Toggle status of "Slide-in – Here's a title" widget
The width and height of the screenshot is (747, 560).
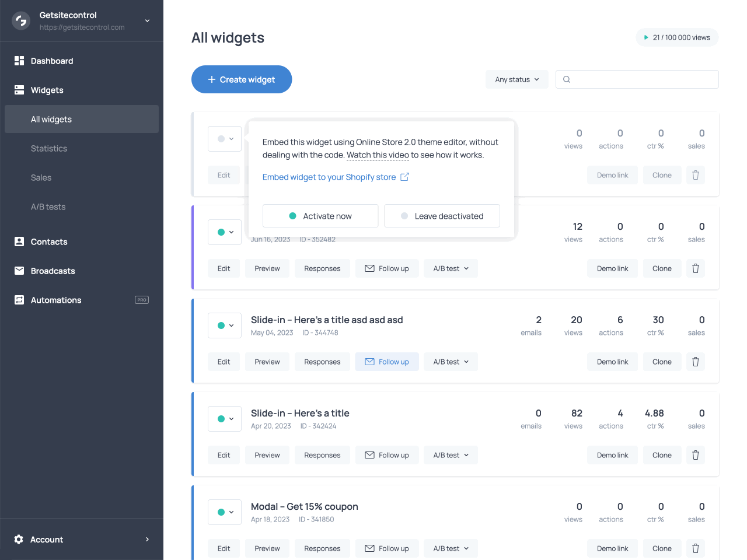coord(225,419)
